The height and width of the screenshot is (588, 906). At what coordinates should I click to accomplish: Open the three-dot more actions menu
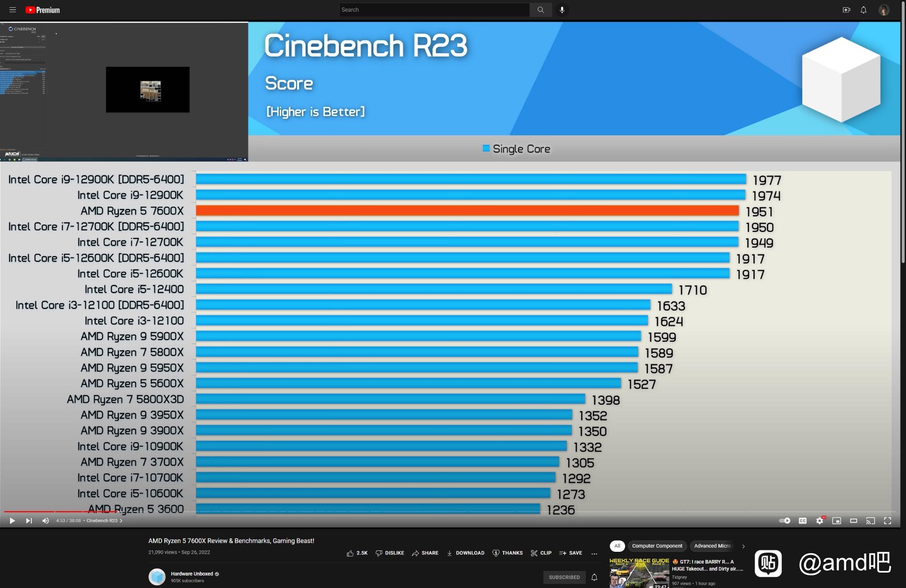pos(594,553)
